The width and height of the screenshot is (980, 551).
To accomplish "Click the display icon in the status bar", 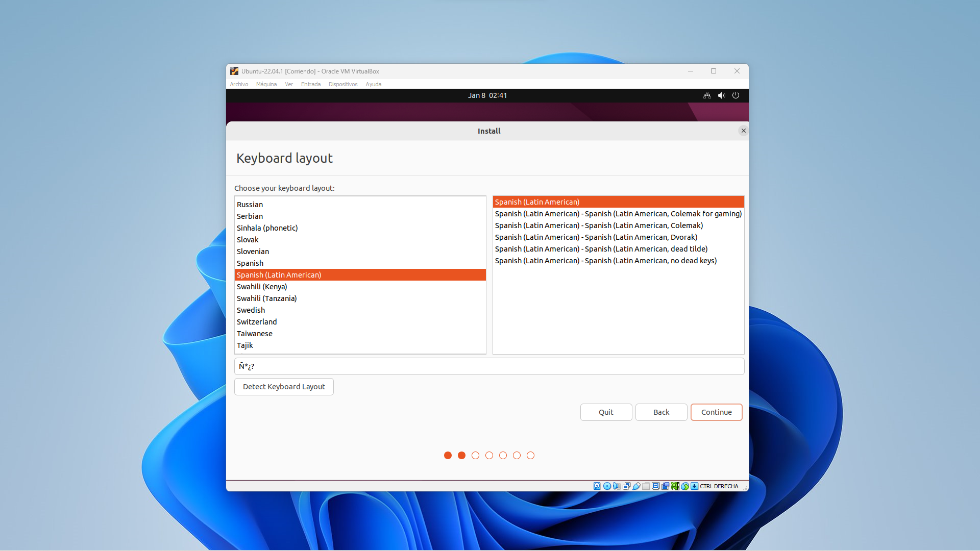I will pyautogui.click(x=655, y=486).
